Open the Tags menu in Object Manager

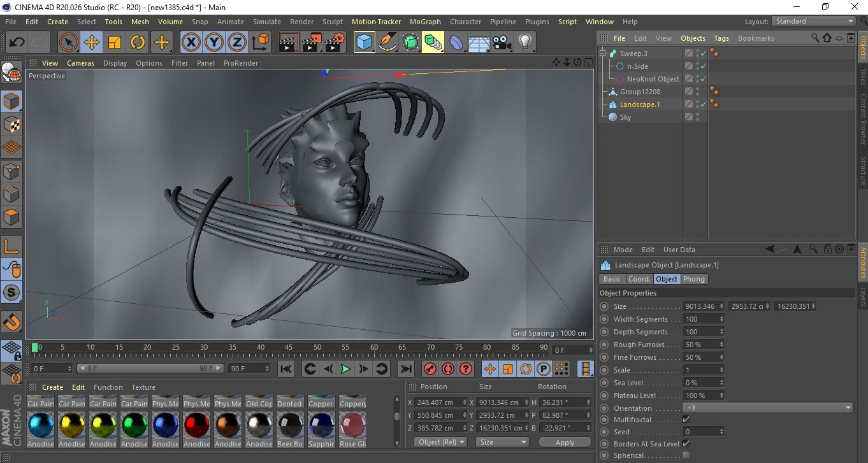[721, 38]
